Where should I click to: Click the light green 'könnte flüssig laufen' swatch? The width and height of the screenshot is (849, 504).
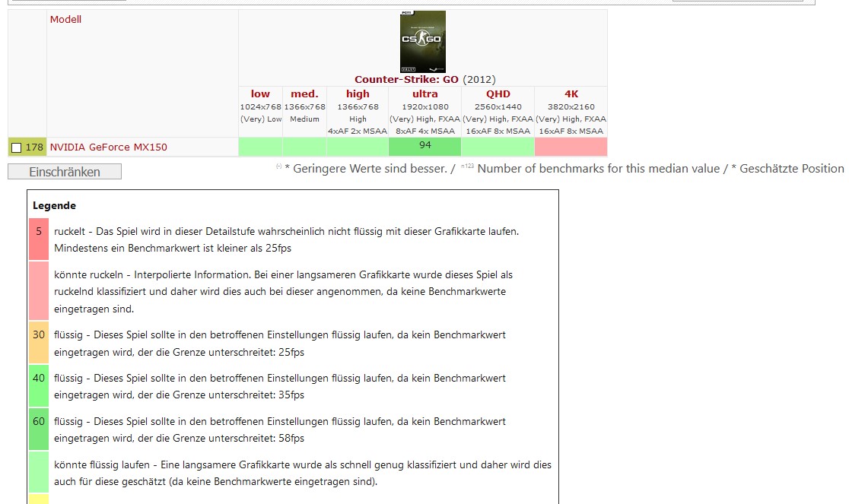point(39,472)
